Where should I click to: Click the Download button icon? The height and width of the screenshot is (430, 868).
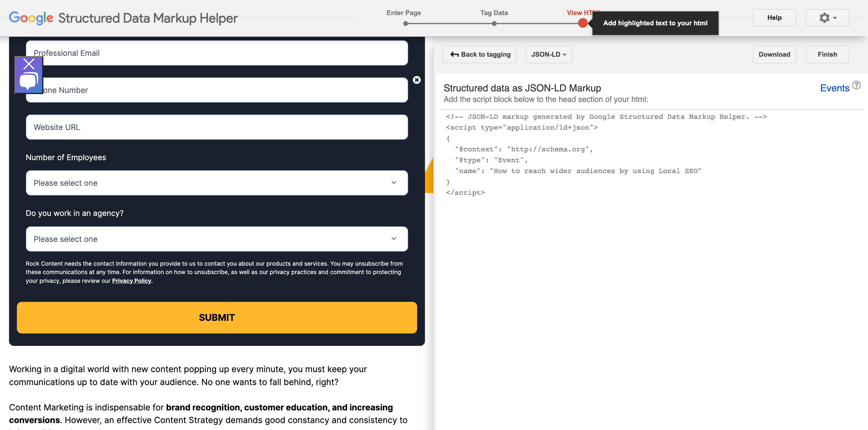coord(774,54)
